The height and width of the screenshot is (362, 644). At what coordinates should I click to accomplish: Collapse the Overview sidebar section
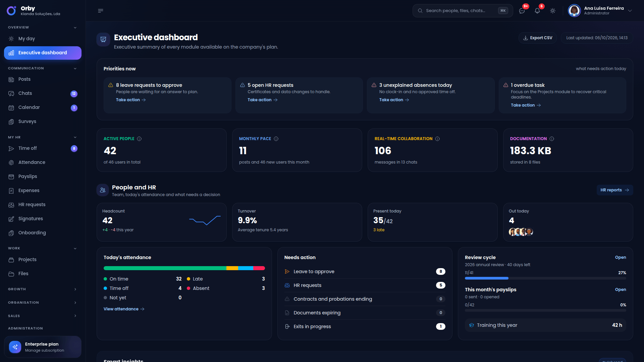[75, 27]
